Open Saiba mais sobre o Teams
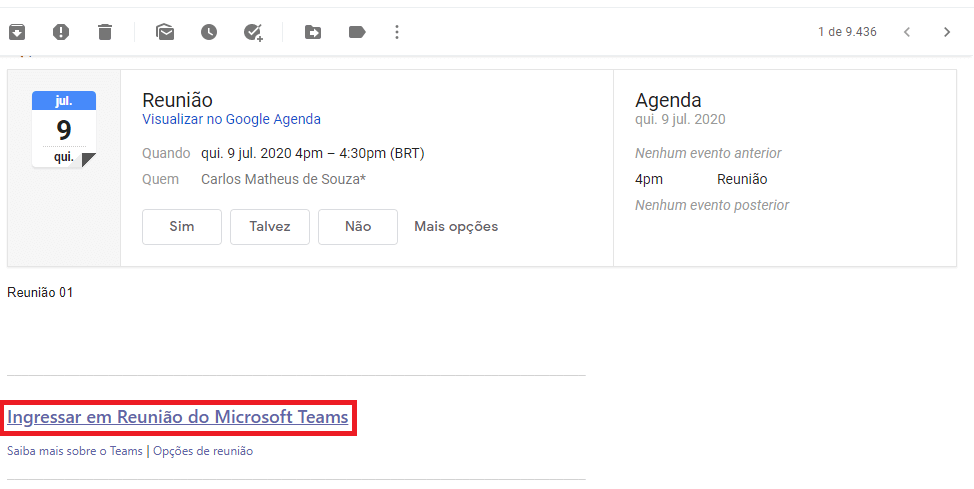 (x=75, y=451)
